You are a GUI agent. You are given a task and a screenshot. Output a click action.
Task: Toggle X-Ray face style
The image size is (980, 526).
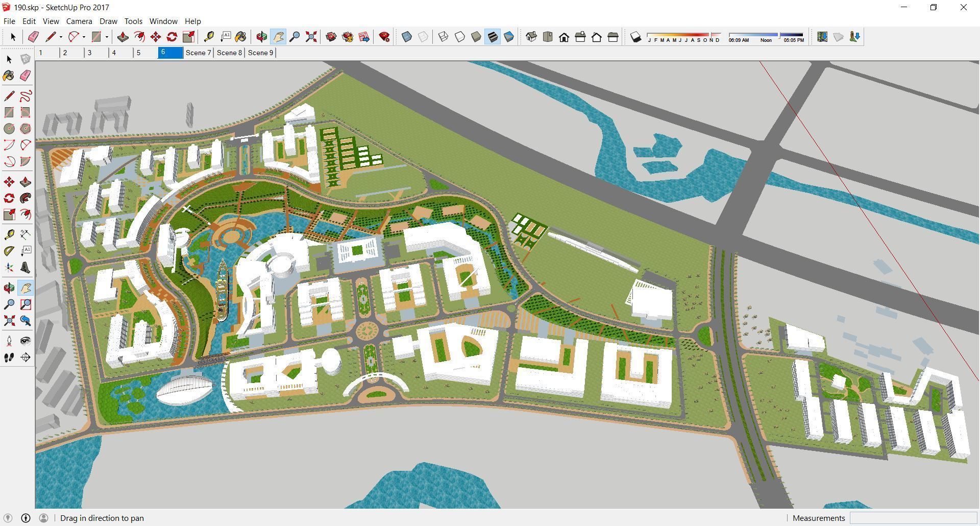coord(407,37)
